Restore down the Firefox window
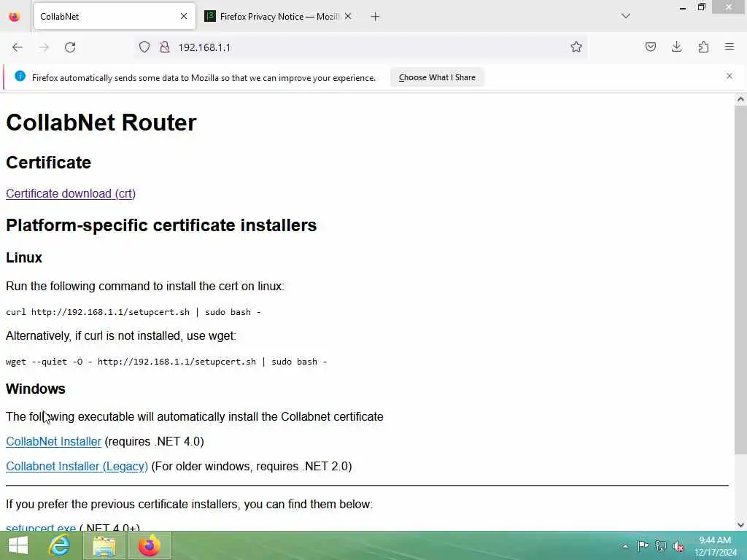Screen dimensions: 747x560 click(701, 7)
